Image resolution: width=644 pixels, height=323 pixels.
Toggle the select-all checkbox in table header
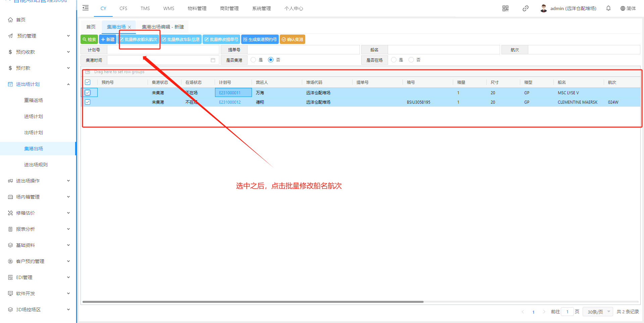(x=88, y=82)
